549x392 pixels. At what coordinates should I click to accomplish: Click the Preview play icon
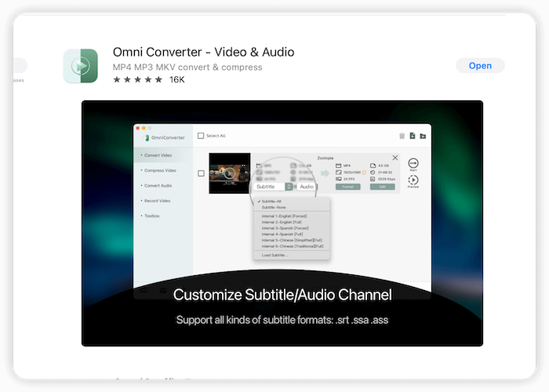click(413, 180)
